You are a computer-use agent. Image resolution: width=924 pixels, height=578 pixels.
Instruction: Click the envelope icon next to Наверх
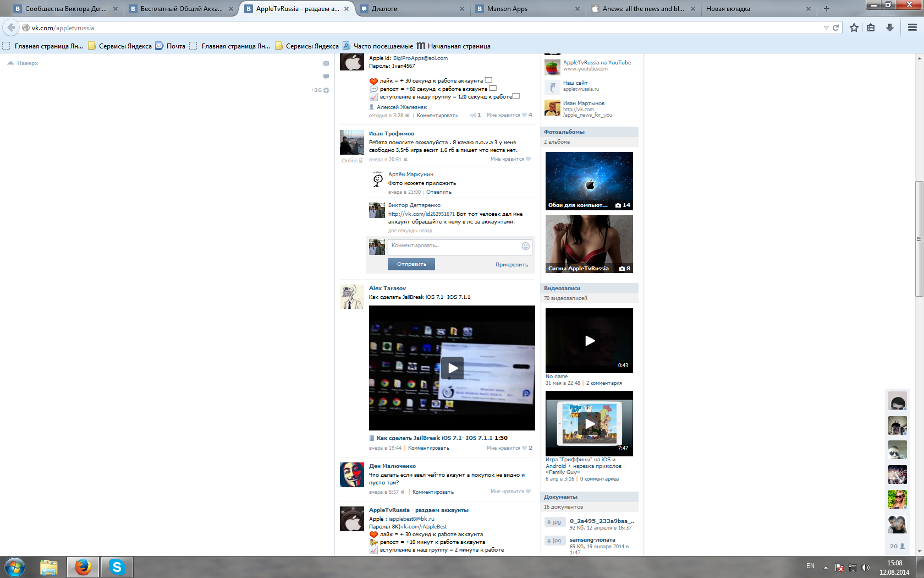326,63
